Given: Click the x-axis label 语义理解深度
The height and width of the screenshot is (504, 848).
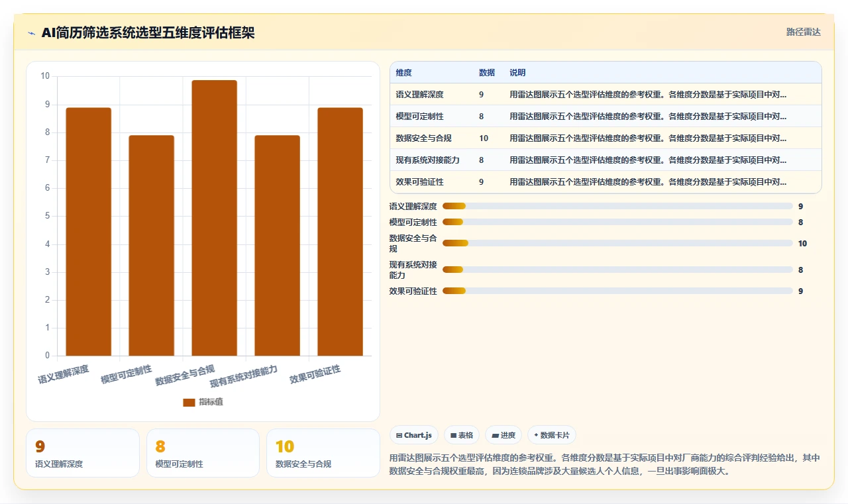Looking at the screenshot, I should [x=64, y=374].
